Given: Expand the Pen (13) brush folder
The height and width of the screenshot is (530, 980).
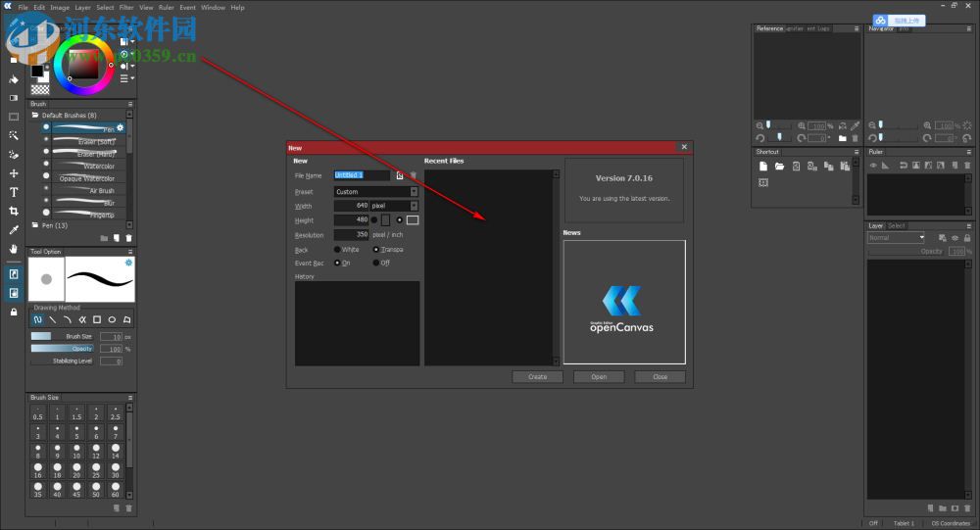Looking at the screenshot, I should pos(35,225).
